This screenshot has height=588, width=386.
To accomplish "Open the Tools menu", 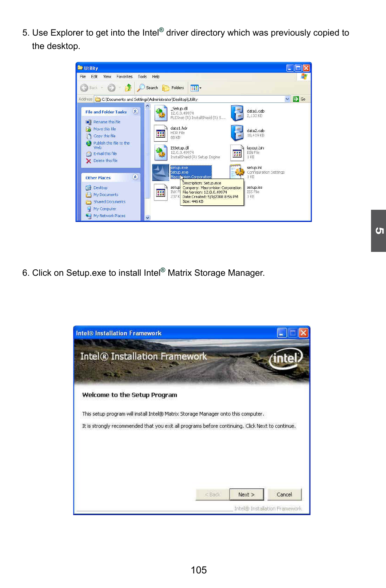I will coord(142,77).
